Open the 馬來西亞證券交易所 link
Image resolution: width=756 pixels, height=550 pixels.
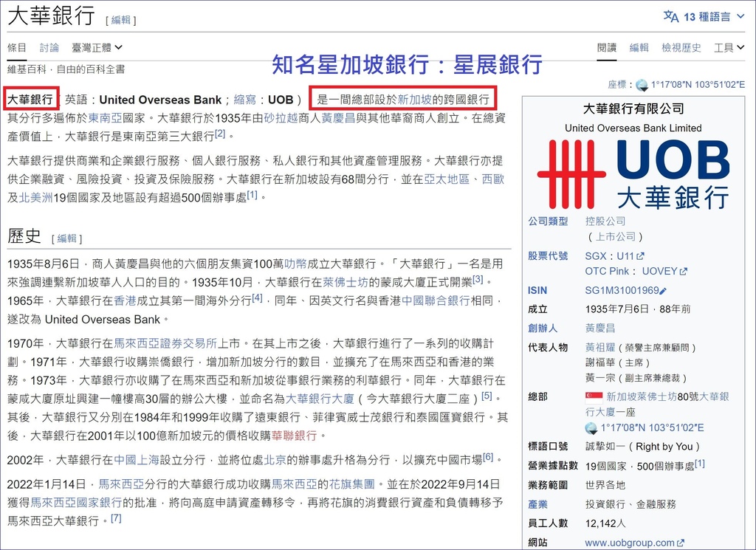coord(165,344)
